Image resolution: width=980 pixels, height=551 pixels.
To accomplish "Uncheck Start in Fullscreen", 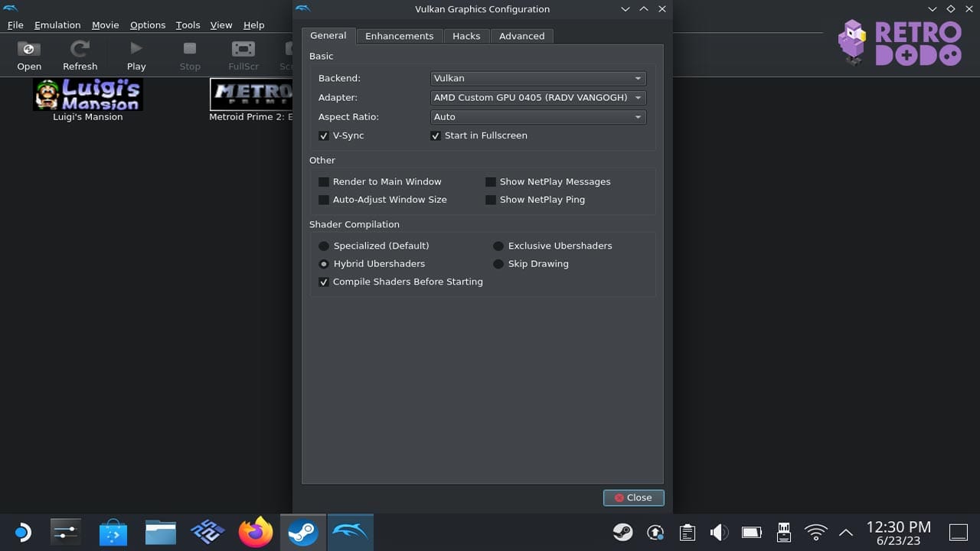I will pos(436,135).
